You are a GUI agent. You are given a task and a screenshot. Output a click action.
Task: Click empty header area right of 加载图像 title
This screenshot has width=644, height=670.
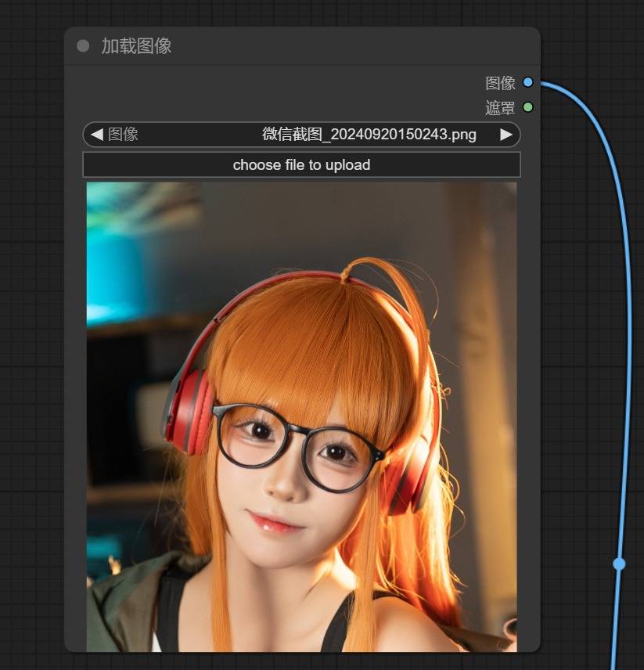pyautogui.click(x=352, y=46)
